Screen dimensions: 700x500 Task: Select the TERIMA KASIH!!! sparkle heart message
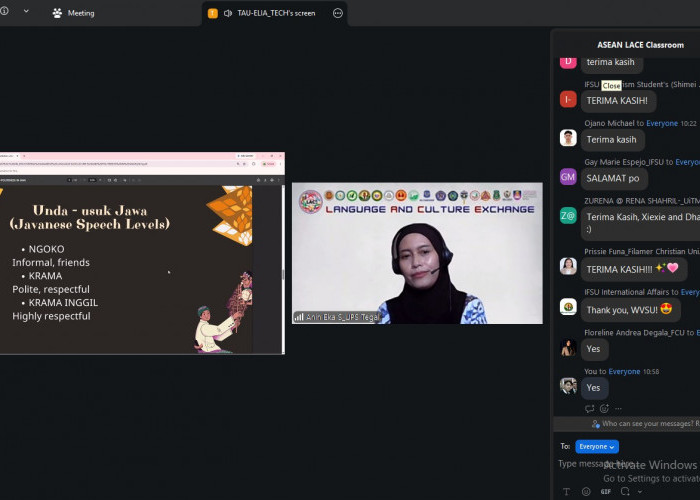click(x=634, y=269)
